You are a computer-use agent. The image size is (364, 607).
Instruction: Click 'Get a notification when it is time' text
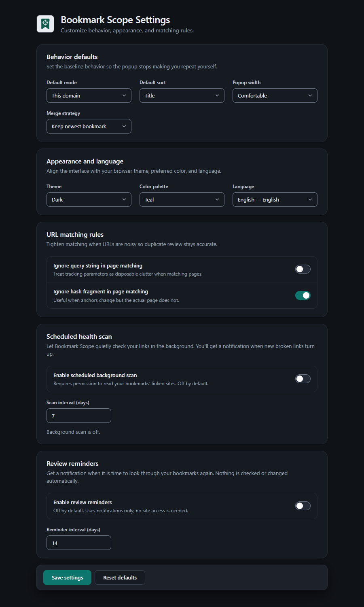167,477
